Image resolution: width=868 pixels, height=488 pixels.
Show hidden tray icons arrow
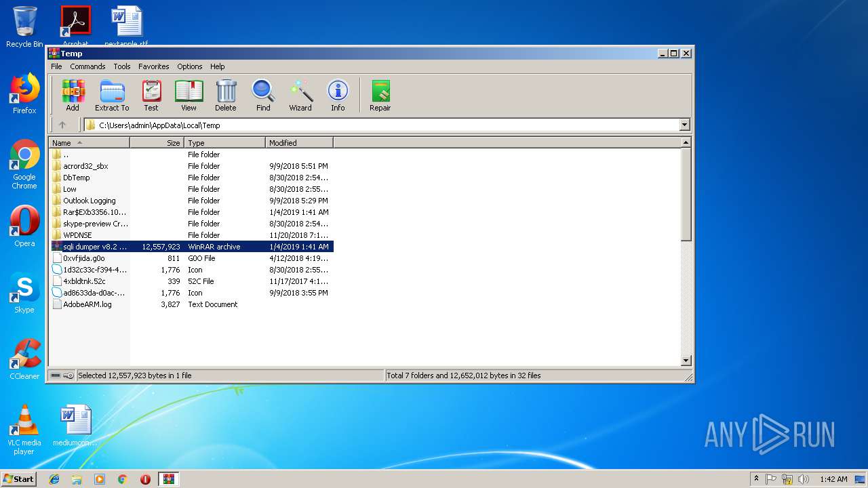[756, 479]
